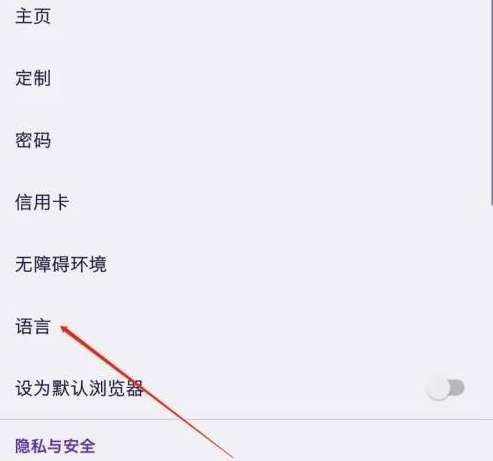This screenshot has width=493, height=461.
Task: Click the scrollbar track below the thumb
Action: (x=491, y=333)
